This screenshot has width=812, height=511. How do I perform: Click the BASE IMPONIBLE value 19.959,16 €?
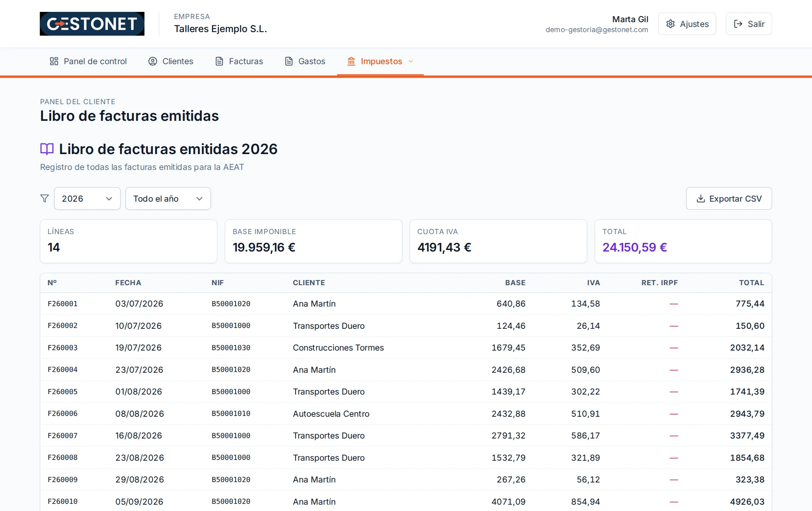pos(264,247)
